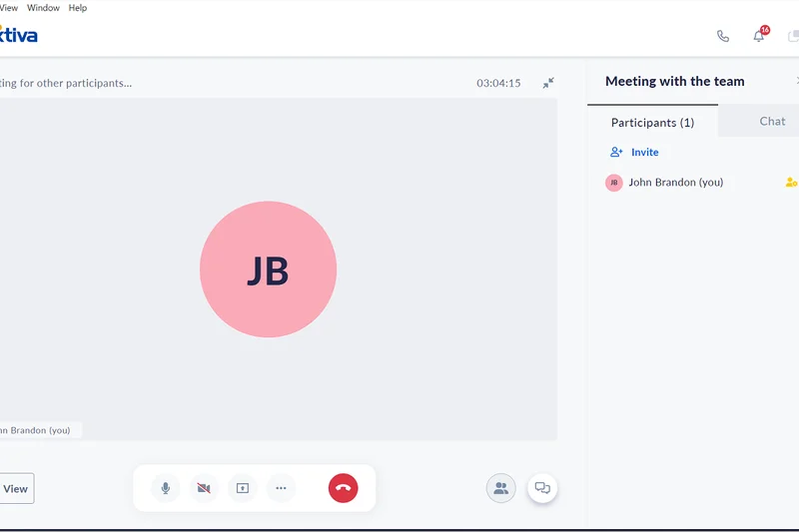799x532 pixels.
Task: Collapse the video with minimize arrows
Action: pos(548,83)
